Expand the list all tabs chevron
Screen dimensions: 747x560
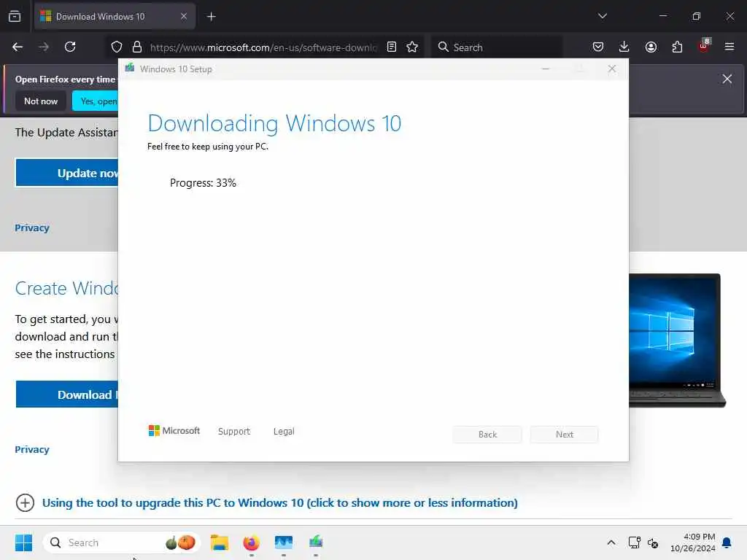[x=603, y=16]
